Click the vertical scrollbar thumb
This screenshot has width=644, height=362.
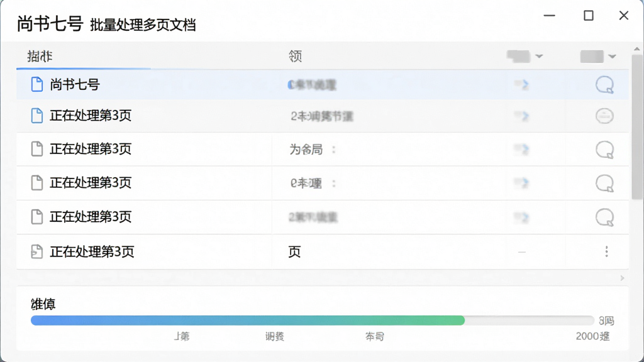(x=637, y=127)
